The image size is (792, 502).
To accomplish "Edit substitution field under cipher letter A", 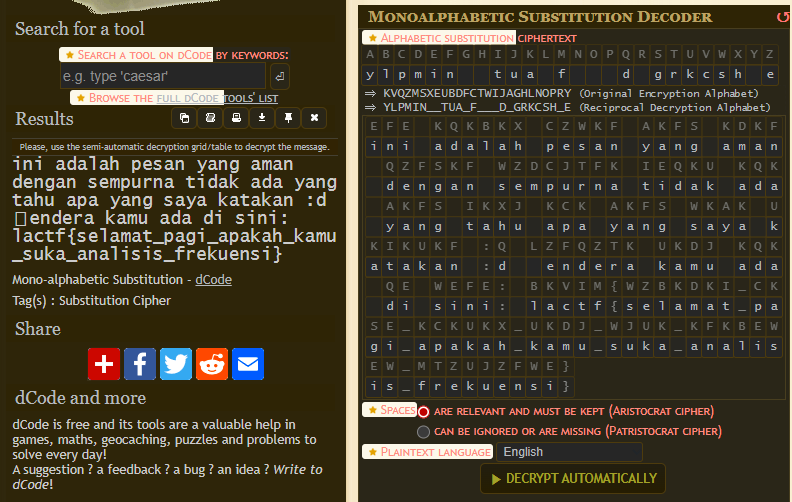I will 370,75.
